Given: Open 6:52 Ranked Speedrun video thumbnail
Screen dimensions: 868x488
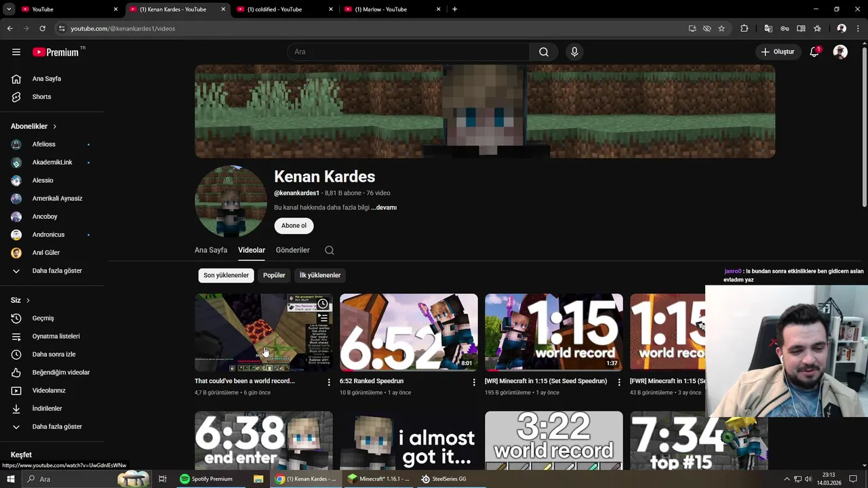Looking at the screenshot, I should [408, 332].
